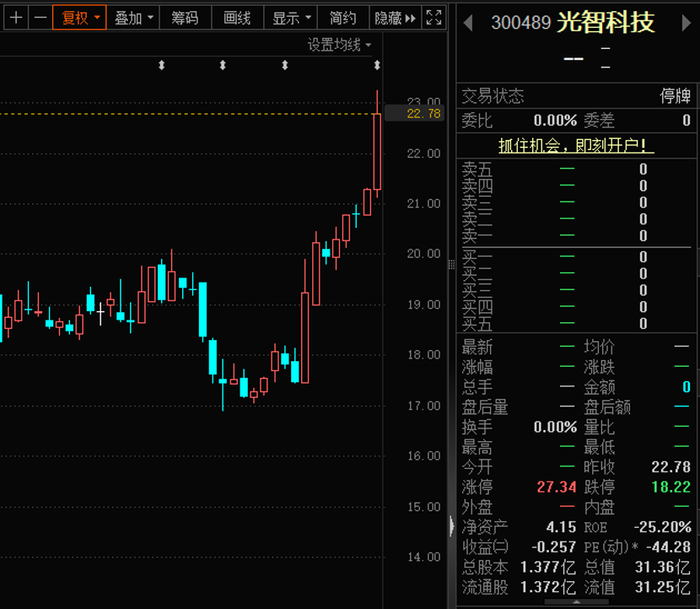Click rightmost event marker above chart
The height and width of the screenshot is (609, 700).
pyautogui.click(x=377, y=65)
